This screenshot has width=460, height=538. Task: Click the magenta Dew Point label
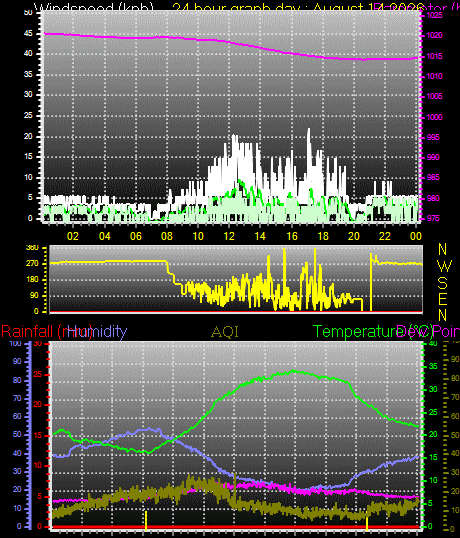(428, 332)
